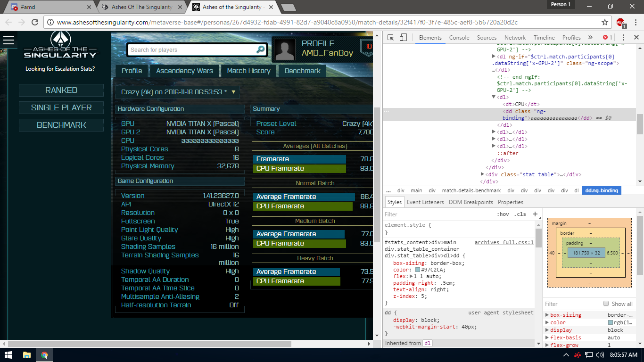Screen dimensions: 644x362
Task: Click the browser back arrow
Action: [8, 22]
